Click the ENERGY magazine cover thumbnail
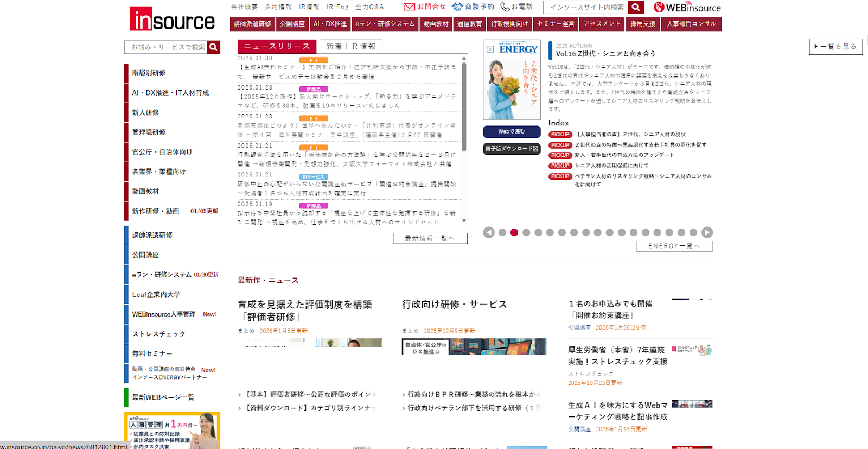The height and width of the screenshot is (449, 868). [512, 80]
